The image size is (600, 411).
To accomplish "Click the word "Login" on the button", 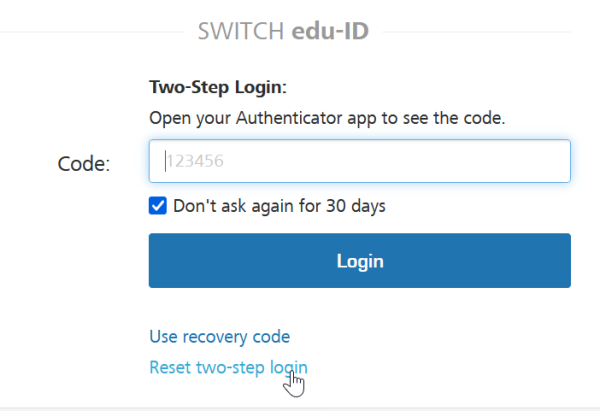I will coord(360,261).
